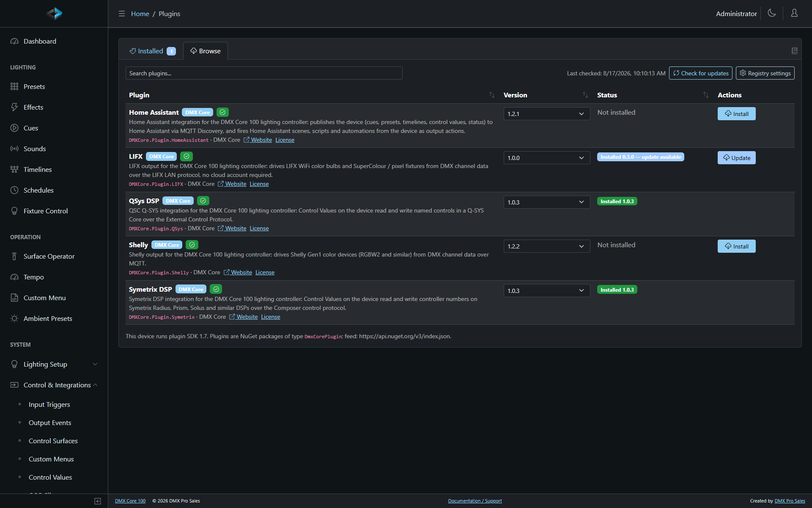Select the Browse tab
Viewport: 812px width, 508px height.
coord(206,51)
